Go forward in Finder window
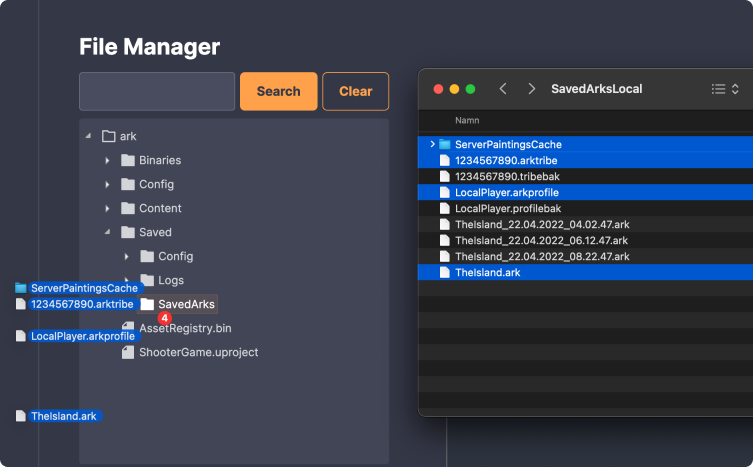 click(531, 89)
